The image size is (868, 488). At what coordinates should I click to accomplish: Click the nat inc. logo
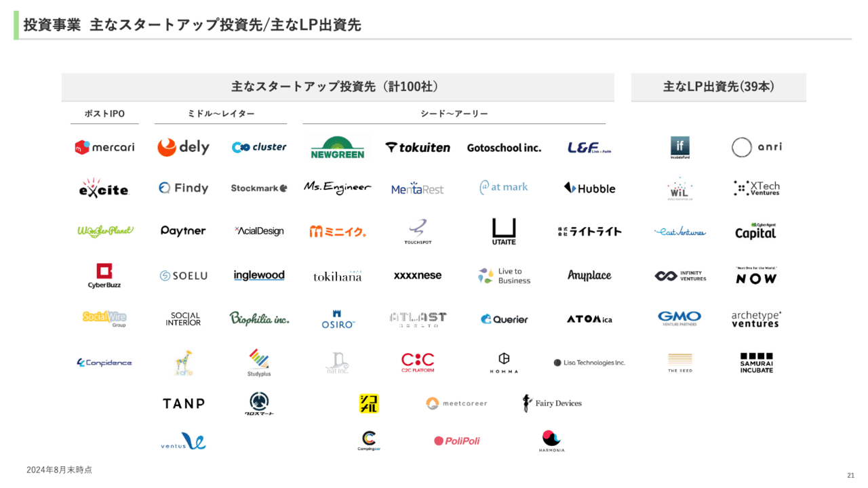click(338, 363)
